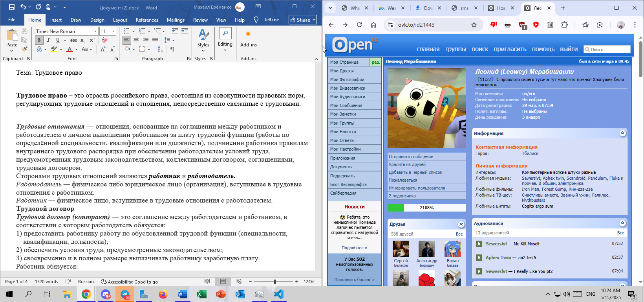Toggle Italic formatting button
644x302 pixels.
click(48, 40)
